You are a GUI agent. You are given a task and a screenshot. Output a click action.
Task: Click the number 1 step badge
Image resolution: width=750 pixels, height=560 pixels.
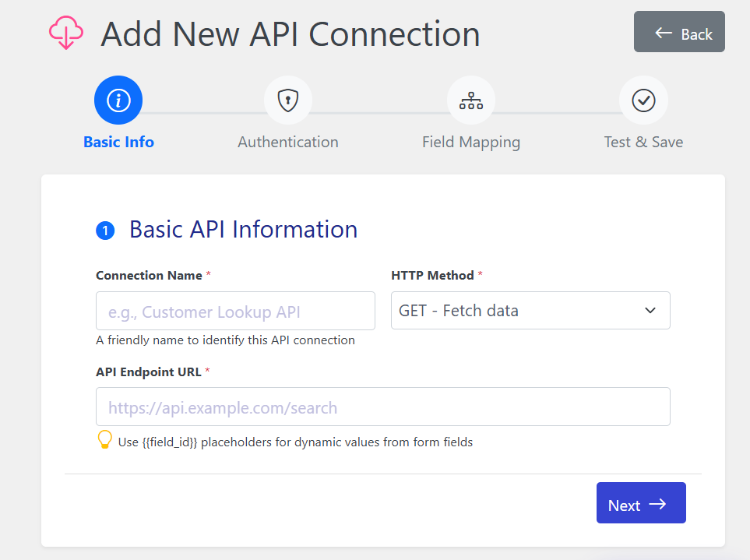click(105, 231)
